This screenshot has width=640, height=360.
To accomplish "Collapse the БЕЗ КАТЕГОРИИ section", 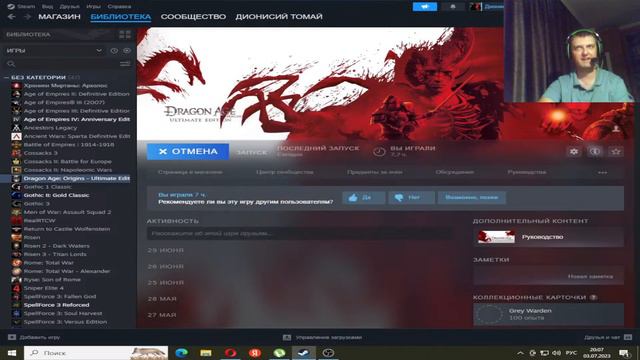I will coord(6,77).
